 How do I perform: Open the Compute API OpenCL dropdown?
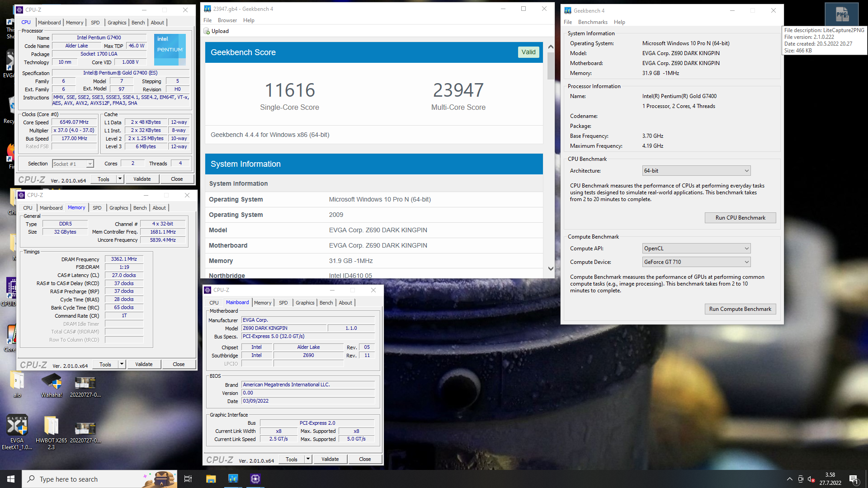tap(696, 249)
